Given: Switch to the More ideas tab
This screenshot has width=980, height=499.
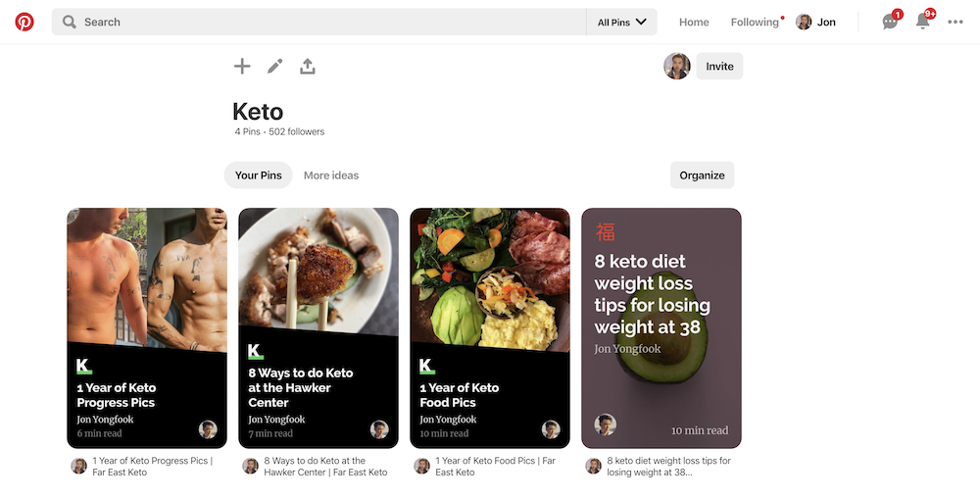Looking at the screenshot, I should coord(331,175).
